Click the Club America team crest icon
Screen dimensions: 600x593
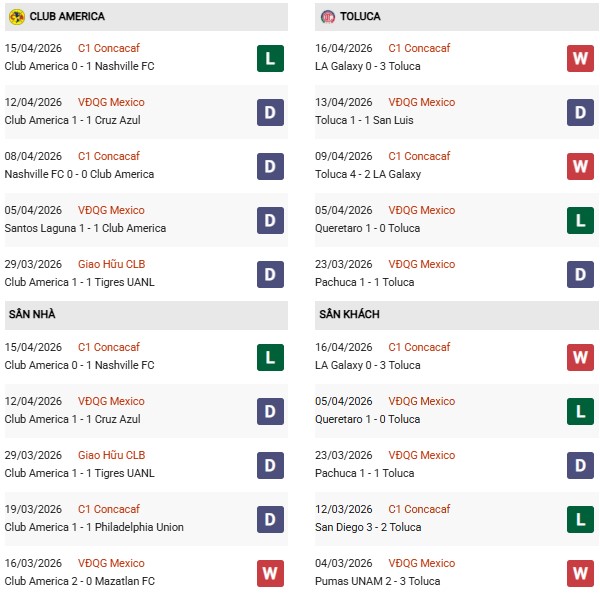coord(16,17)
